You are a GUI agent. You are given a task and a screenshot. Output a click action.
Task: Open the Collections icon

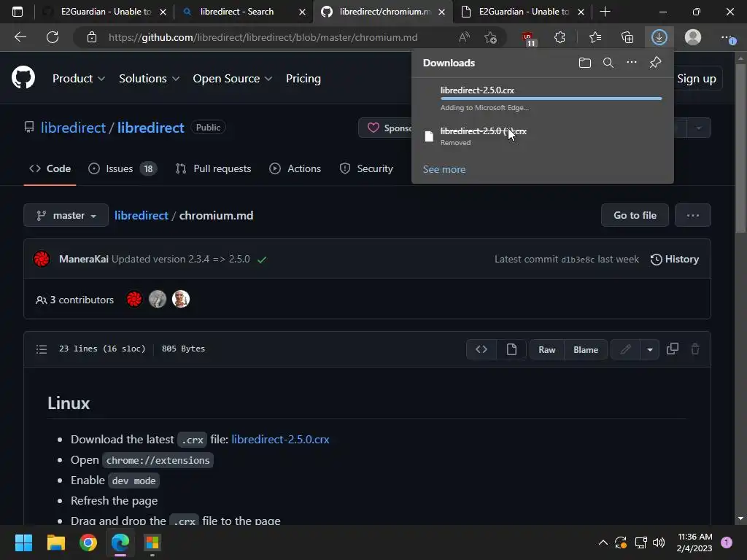[627, 37]
